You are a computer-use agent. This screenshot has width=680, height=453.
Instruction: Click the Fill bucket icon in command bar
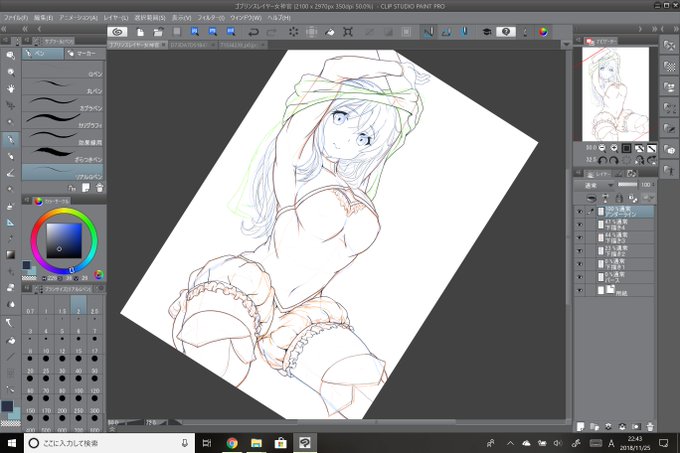[x=330, y=32]
